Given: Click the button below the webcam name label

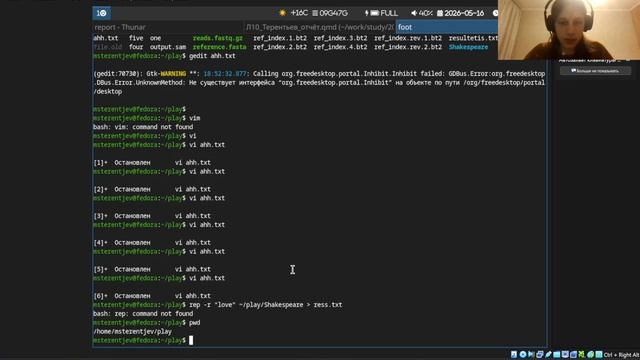Looking at the screenshot, I should click(595, 71).
